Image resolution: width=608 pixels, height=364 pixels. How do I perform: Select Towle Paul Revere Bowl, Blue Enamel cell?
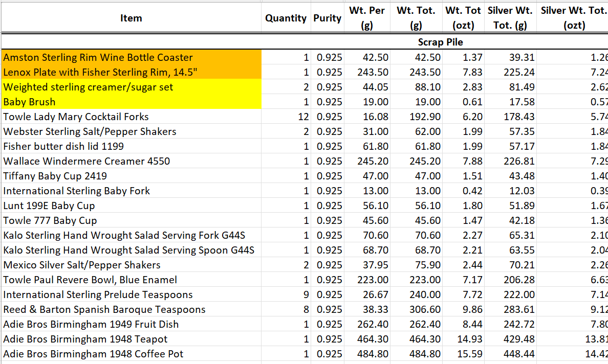[x=132, y=280]
